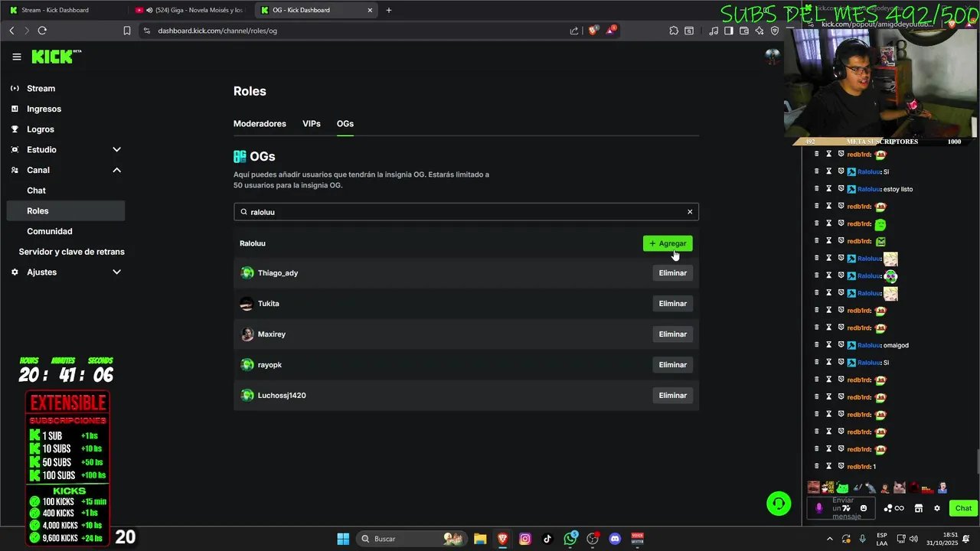This screenshot has width=980, height=551.
Task: Click the Kick logo
Action: click(x=56, y=57)
